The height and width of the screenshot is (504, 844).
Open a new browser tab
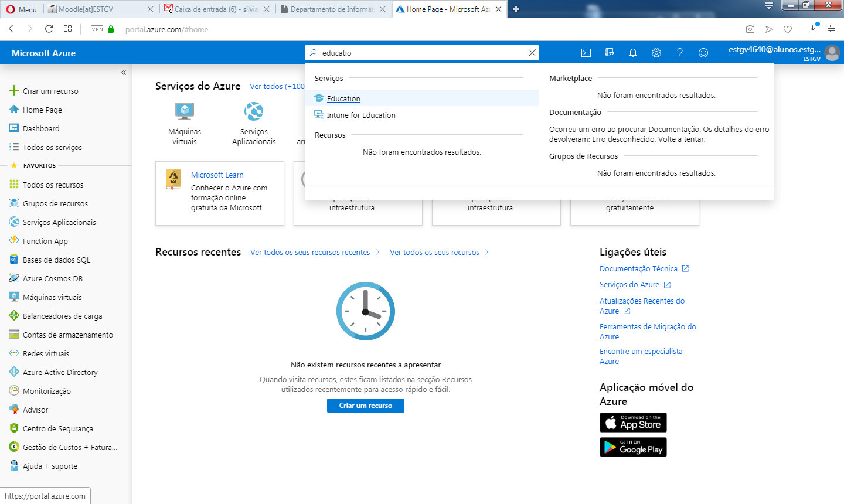coord(516,9)
